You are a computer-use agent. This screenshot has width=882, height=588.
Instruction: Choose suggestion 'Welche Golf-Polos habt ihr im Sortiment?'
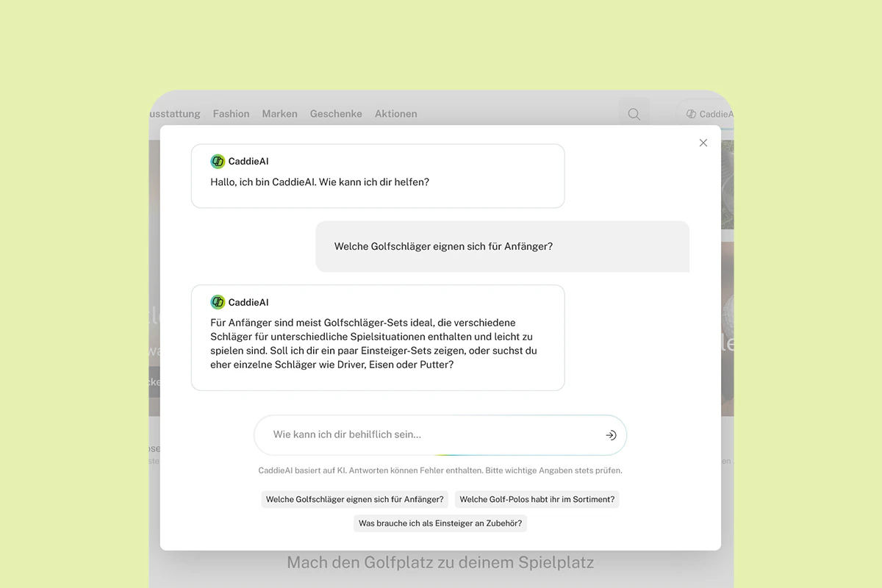click(x=537, y=500)
